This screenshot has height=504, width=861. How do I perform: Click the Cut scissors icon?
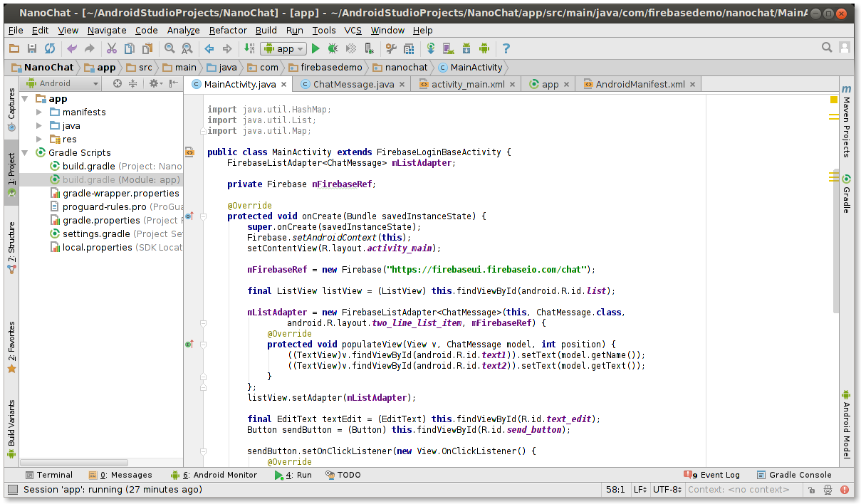click(112, 48)
